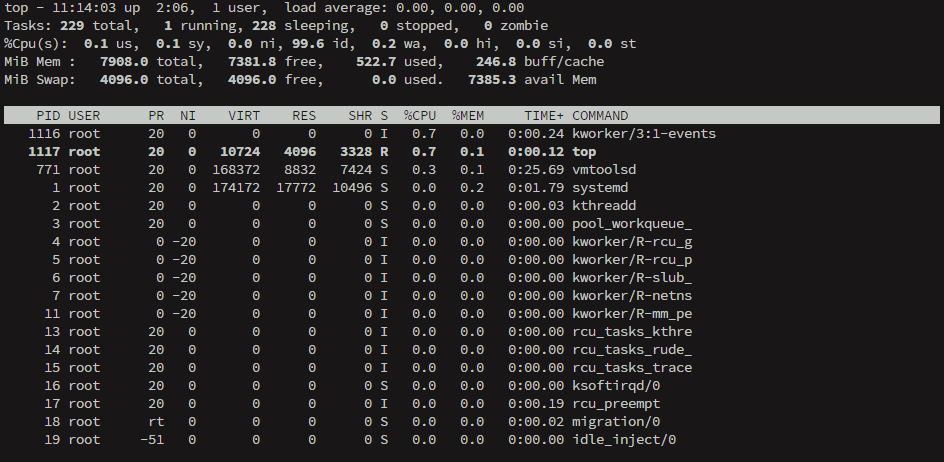Select the kworker/3:1-events process name
This screenshot has height=462, width=944.
[x=644, y=134]
